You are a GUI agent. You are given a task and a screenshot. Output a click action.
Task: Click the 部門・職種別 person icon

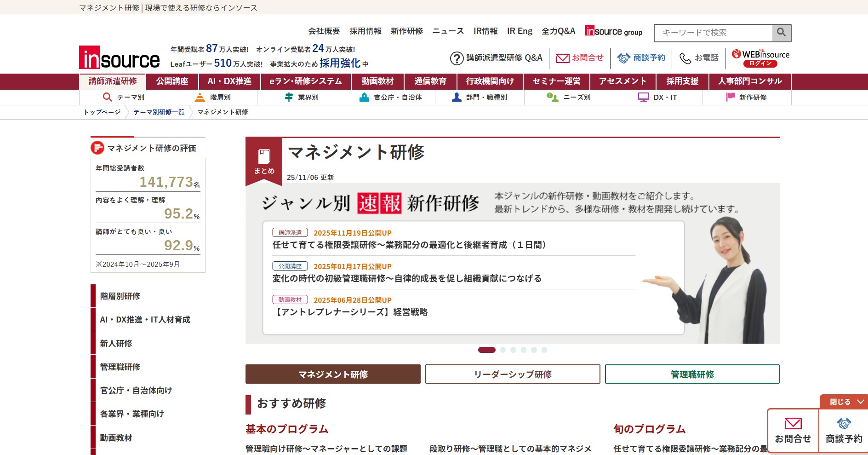click(456, 97)
